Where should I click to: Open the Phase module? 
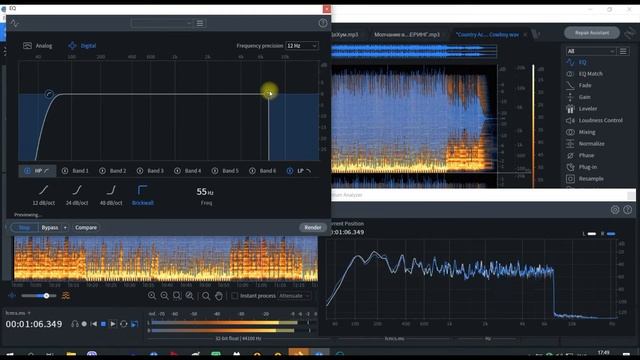586,155
